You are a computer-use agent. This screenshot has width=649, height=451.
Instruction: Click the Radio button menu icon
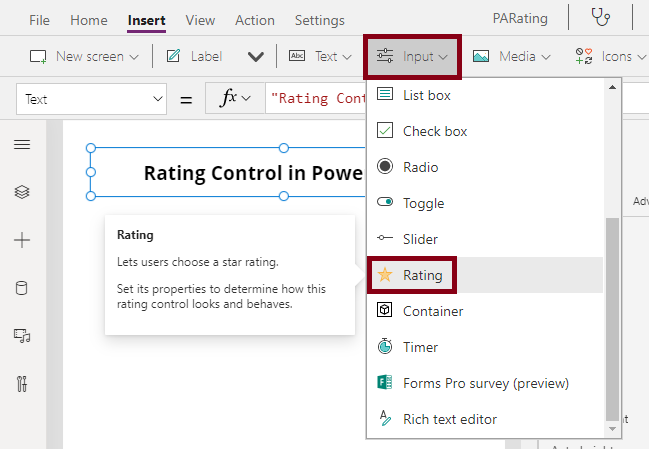(385, 166)
